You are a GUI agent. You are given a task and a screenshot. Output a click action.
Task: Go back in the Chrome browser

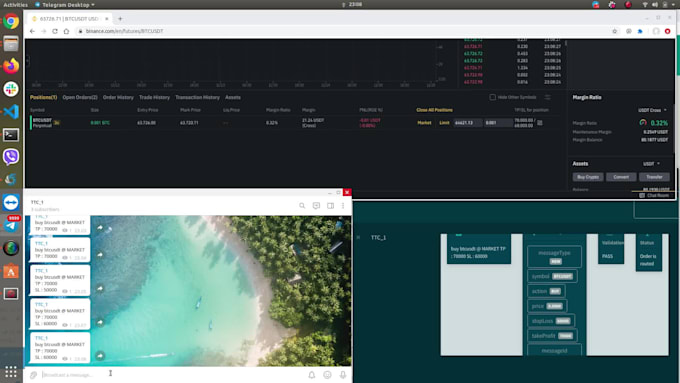(x=32, y=31)
